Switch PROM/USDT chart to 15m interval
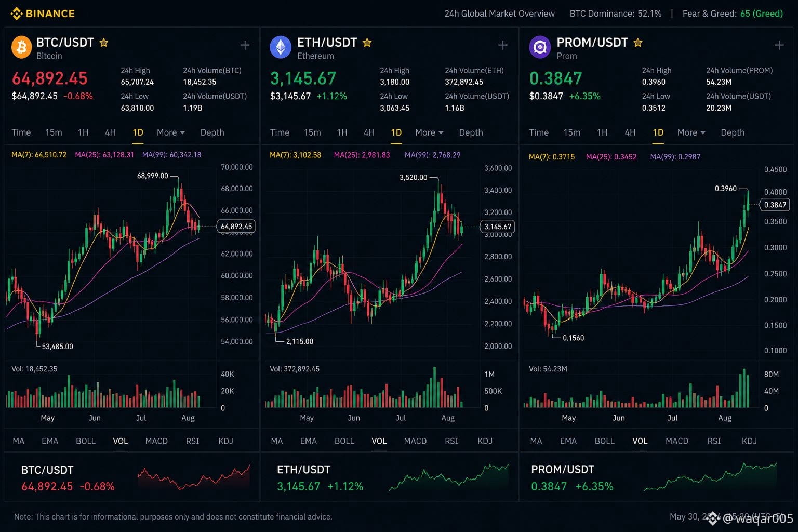The height and width of the screenshot is (532, 798). 572,132
